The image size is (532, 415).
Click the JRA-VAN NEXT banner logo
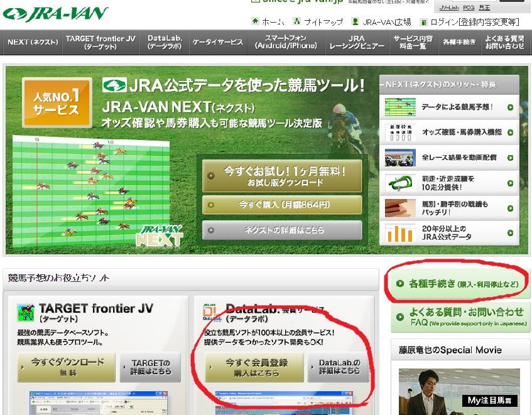tap(160, 235)
